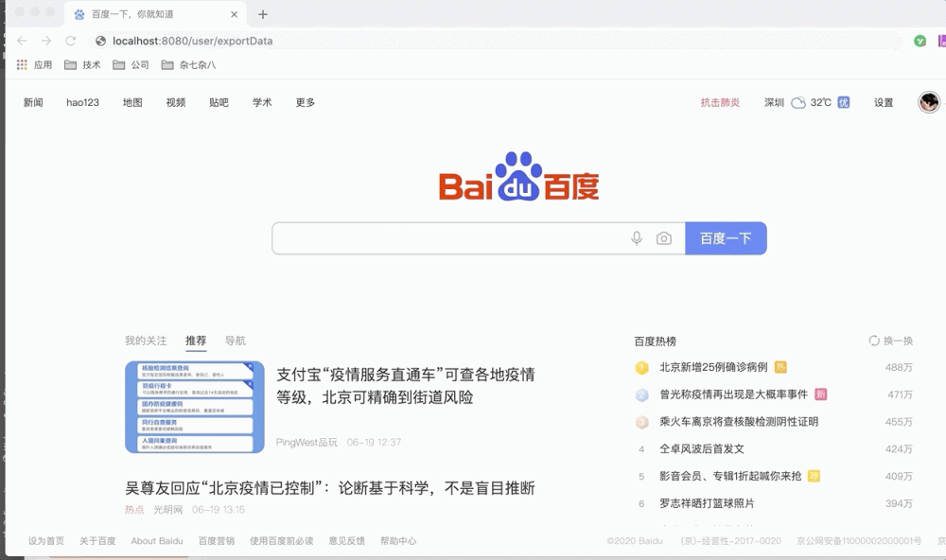Click the 百度一下 search button
The height and width of the screenshot is (560, 946).
pos(726,238)
